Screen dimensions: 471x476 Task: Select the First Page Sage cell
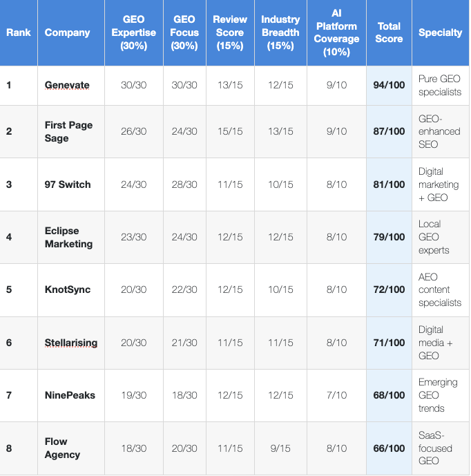pyautogui.click(x=68, y=131)
